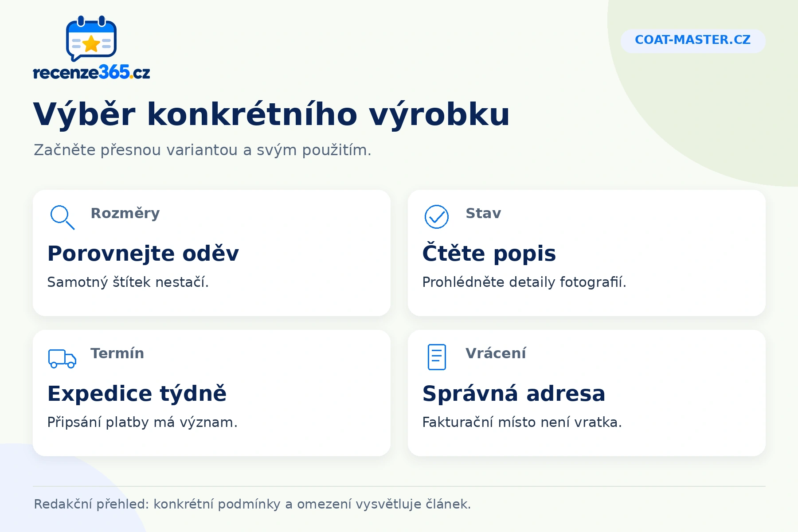Click the recenze365.cz calendar star logo
Image resolution: width=798 pixels, height=532 pixels.
tap(91, 39)
